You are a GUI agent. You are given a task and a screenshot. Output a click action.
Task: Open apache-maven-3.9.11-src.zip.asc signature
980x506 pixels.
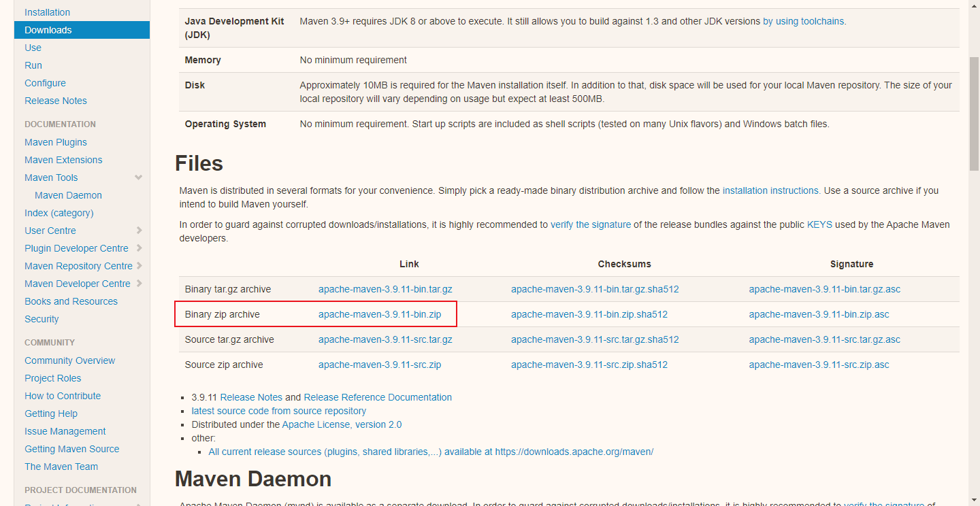(819, 365)
